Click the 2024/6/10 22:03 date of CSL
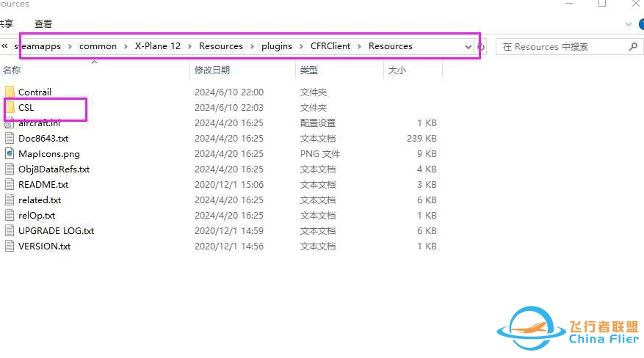 pos(229,107)
